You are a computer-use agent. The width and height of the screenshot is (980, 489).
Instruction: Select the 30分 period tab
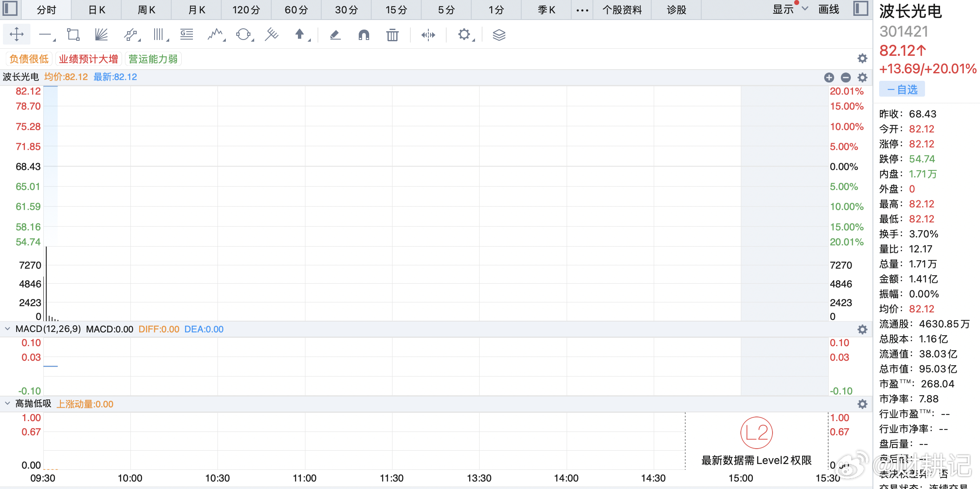coord(346,10)
